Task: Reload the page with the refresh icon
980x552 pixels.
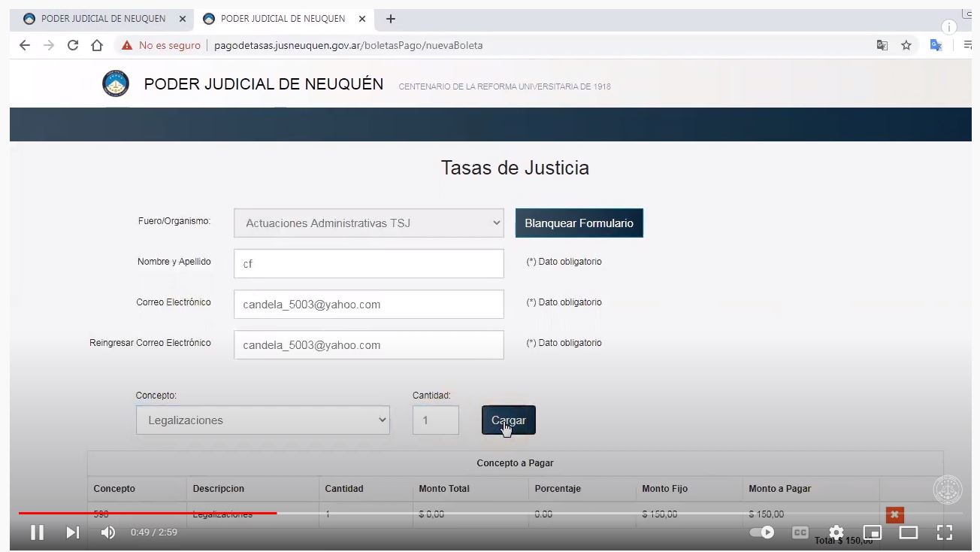Action: [x=73, y=45]
